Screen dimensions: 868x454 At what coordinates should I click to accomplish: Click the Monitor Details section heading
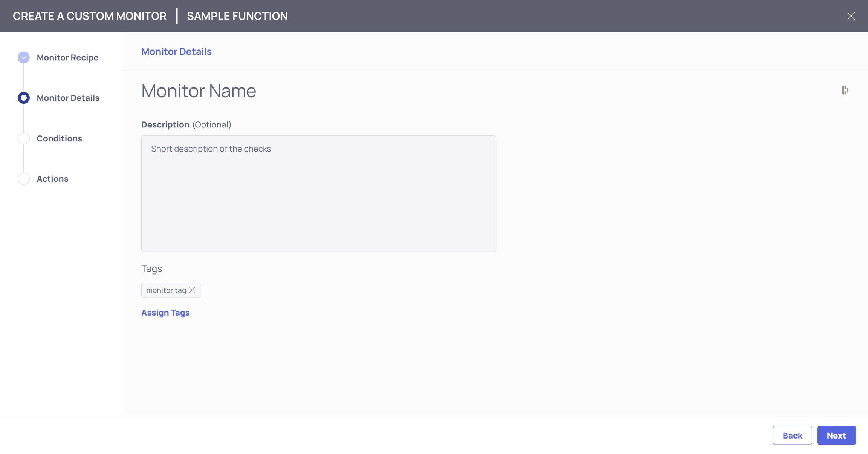[176, 51]
